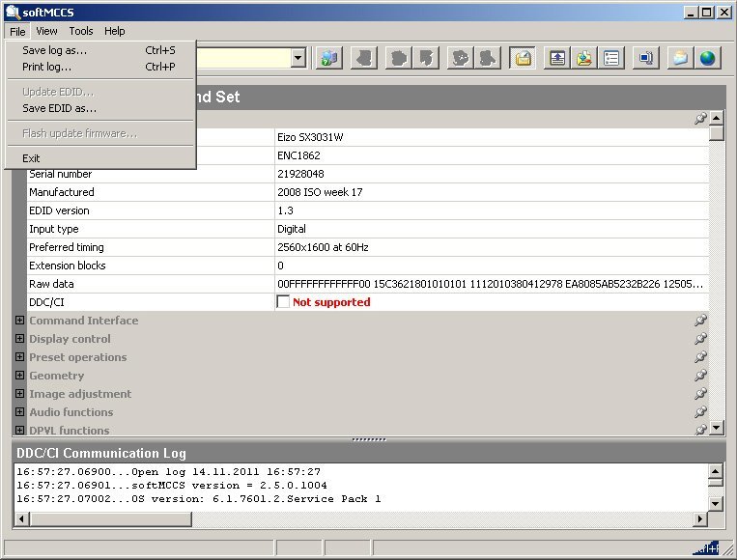Expand the Preset operations section

(19, 356)
